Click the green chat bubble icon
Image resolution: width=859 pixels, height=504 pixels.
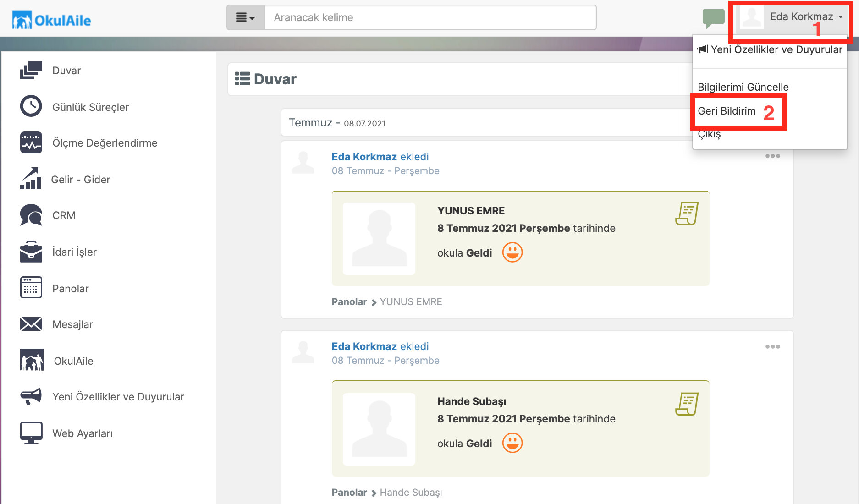(x=713, y=18)
